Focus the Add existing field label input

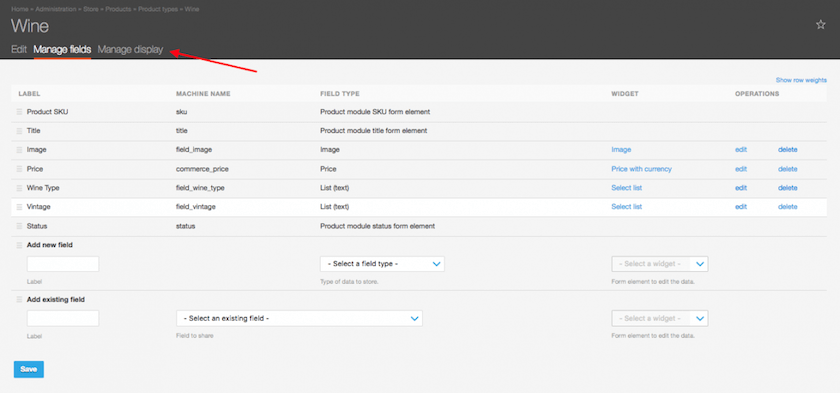tap(63, 319)
